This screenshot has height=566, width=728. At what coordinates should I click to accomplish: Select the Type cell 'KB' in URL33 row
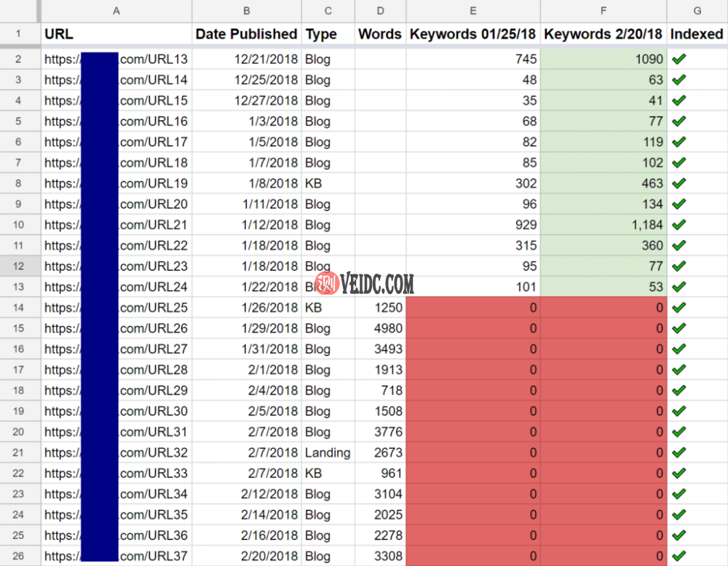point(328,473)
